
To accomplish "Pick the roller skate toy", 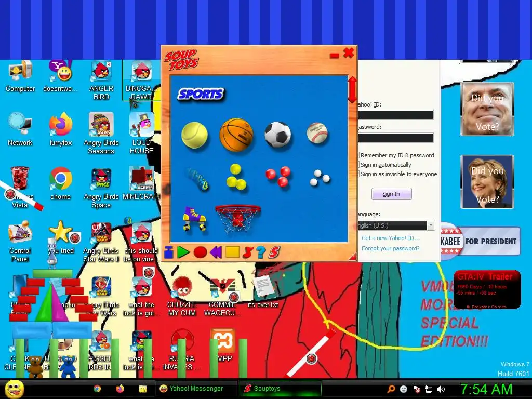I will coord(194,219).
